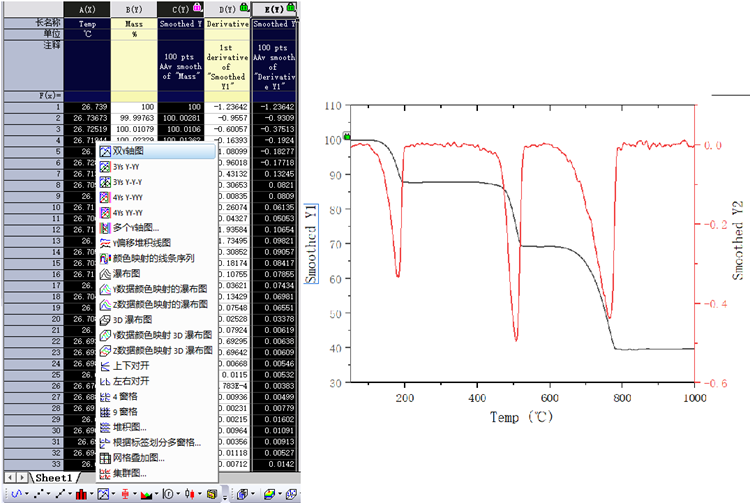The width and height of the screenshot is (750, 503).
Task: Open the 3D wireframe plot toolbar icon
Action: tap(291, 494)
